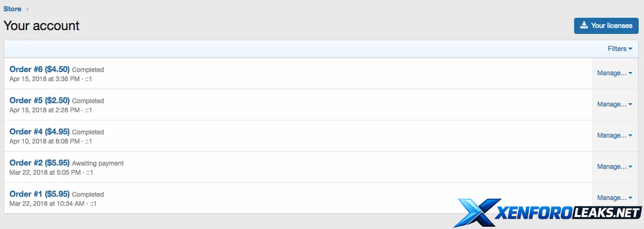Image resolution: width=644 pixels, height=229 pixels.
Task: View Order #4 ($4.95)
Action: tap(40, 132)
